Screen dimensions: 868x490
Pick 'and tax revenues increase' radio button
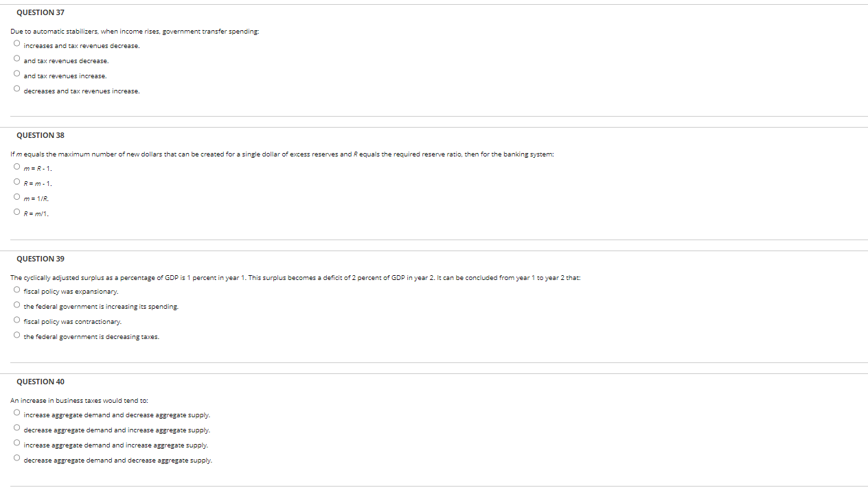point(16,74)
